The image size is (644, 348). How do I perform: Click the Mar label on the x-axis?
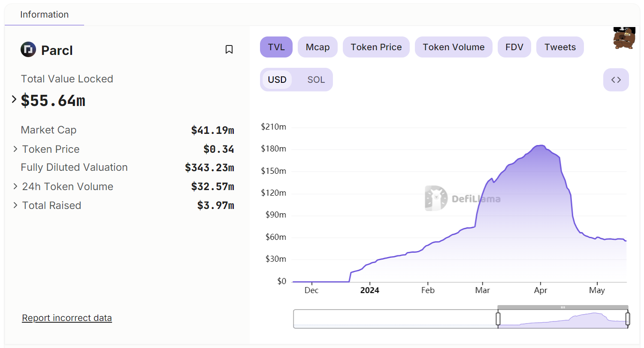tap(483, 291)
